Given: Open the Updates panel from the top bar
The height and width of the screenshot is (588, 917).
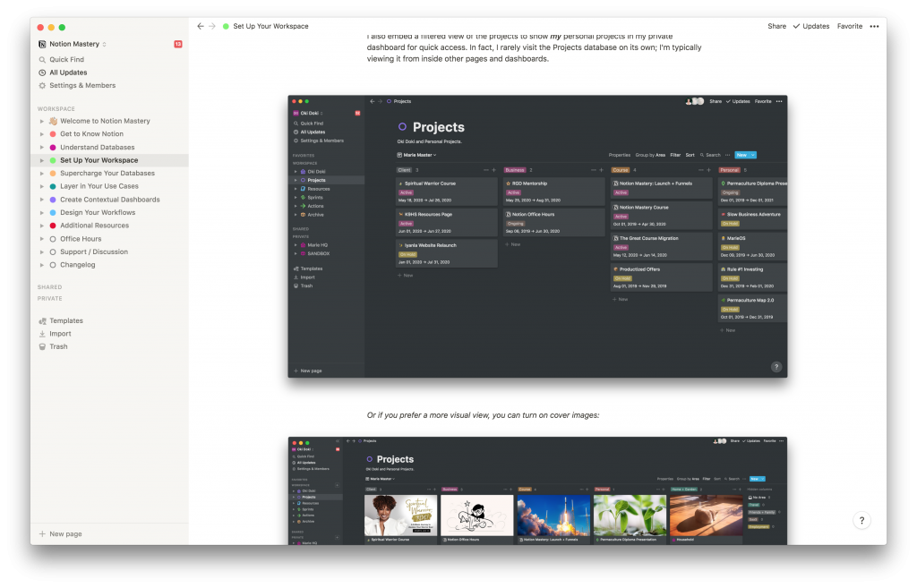Looking at the screenshot, I should [811, 26].
